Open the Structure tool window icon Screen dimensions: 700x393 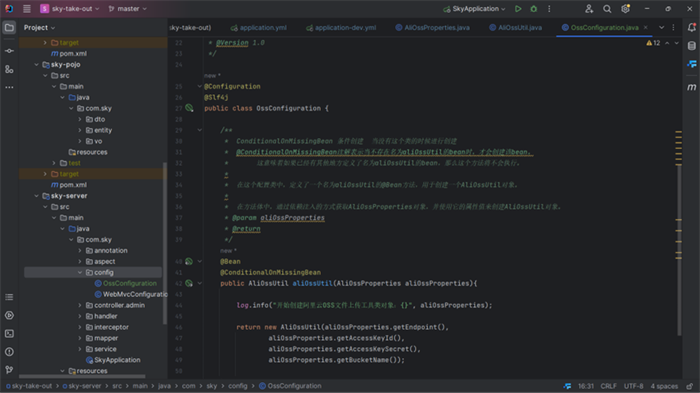pyautogui.click(x=9, y=69)
